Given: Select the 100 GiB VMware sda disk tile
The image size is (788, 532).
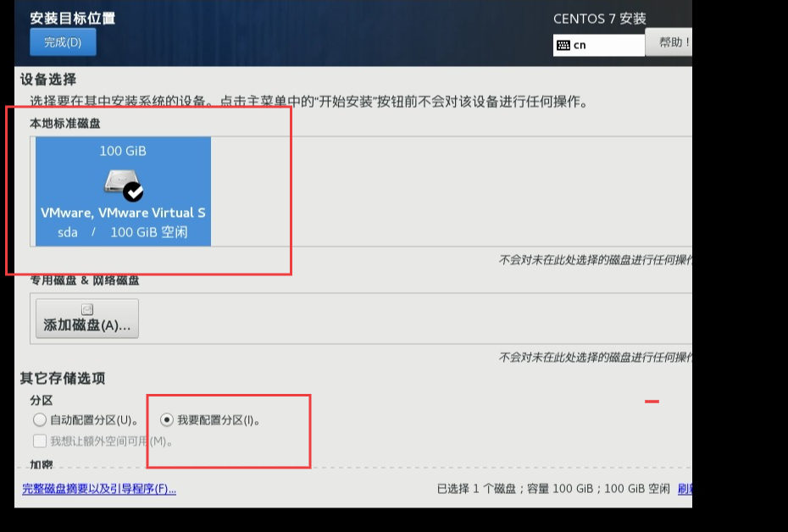Looking at the screenshot, I should click(x=123, y=191).
